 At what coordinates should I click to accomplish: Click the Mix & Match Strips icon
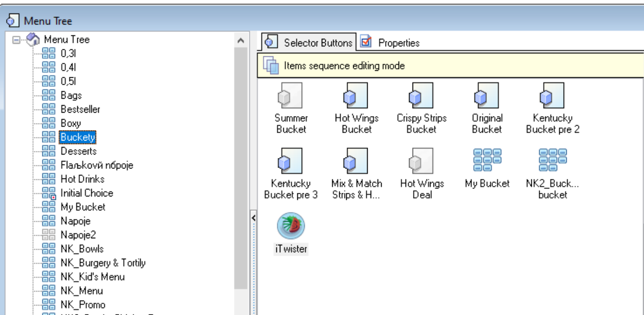click(356, 160)
